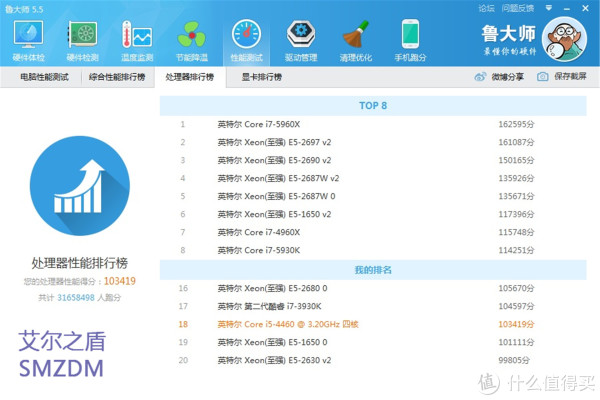Click the 105670分 score
This screenshot has height=400, width=600.
[x=516, y=288]
